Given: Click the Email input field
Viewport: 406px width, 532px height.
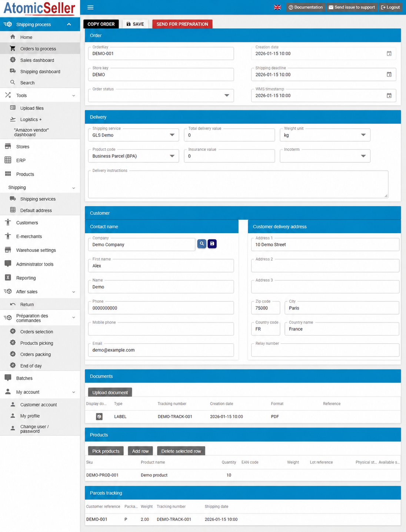Looking at the screenshot, I should click(x=161, y=350).
